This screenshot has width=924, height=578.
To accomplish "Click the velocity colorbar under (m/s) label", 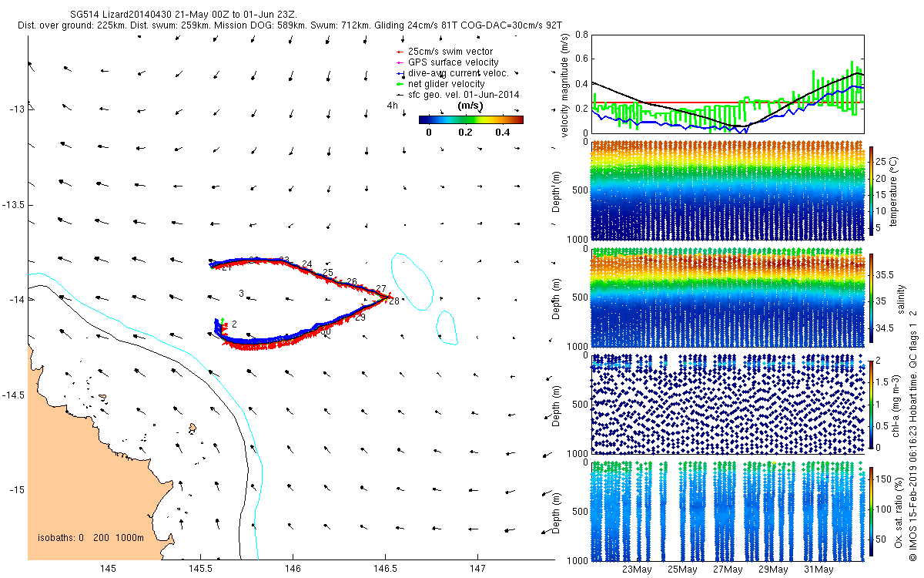I will point(471,119).
